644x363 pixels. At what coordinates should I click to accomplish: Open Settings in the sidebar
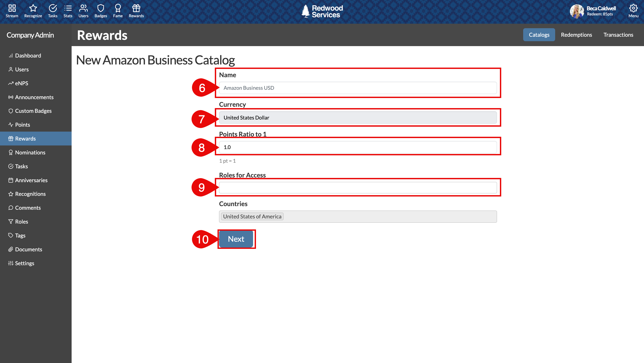(x=36, y=263)
